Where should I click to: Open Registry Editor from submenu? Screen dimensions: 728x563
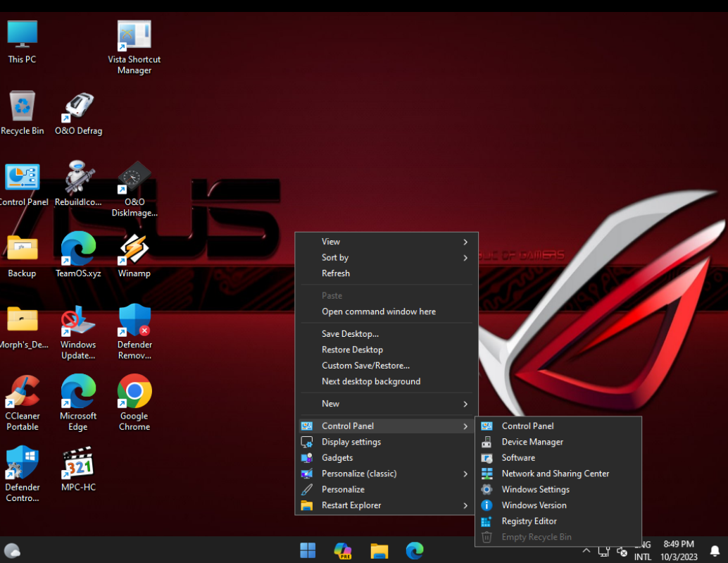pyautogui.click(x=558, y=521)
